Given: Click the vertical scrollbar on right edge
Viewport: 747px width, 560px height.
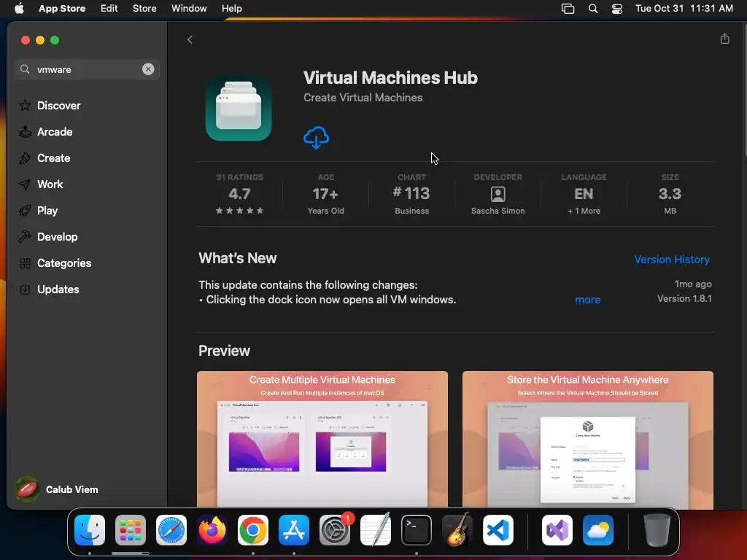Looking at the screenshot, I should coord(745,88).
